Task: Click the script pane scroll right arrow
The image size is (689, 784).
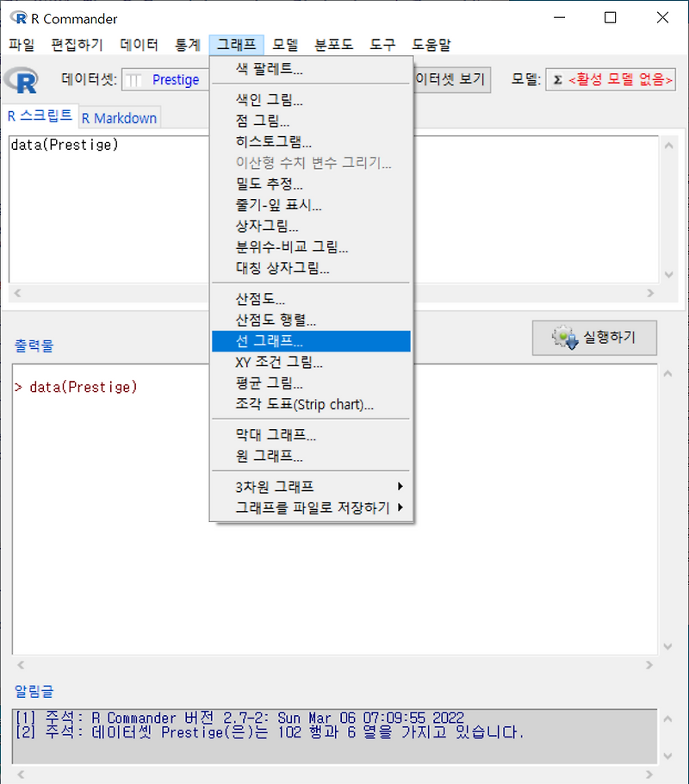Action: click(650, 293)
